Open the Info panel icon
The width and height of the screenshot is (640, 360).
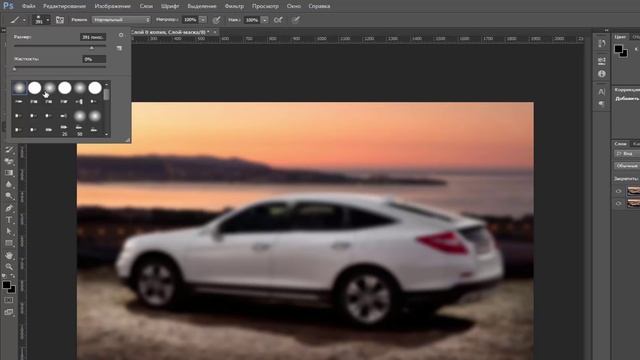pos(602,74)
